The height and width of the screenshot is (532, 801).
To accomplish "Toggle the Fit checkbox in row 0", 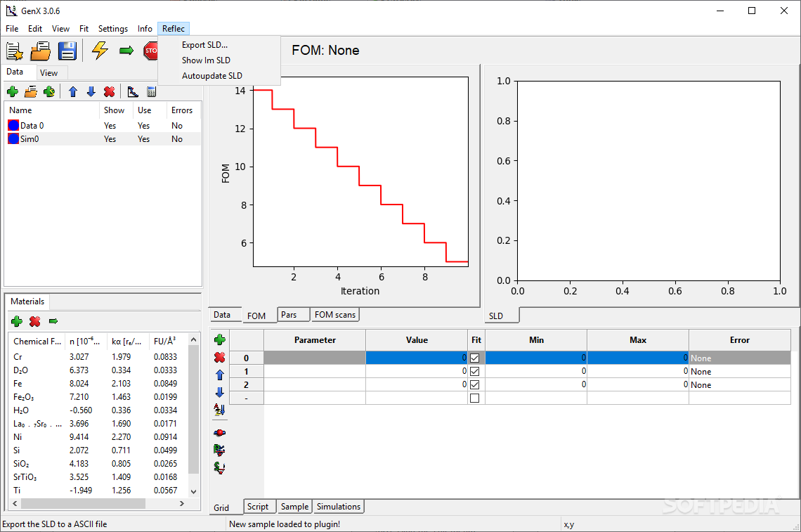I will point(474,358).
